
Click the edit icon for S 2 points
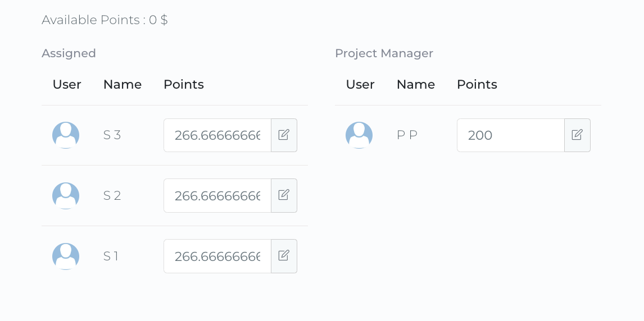tap(284, 195)
